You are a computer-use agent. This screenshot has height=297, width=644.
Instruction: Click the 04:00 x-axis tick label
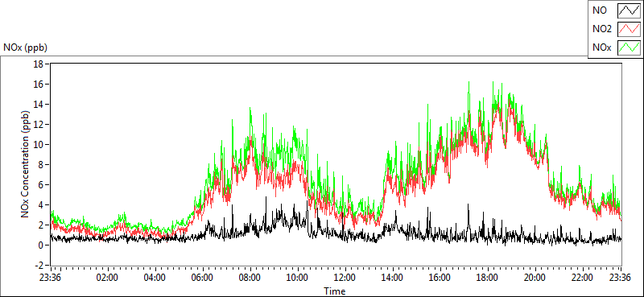tap(155, 277)
